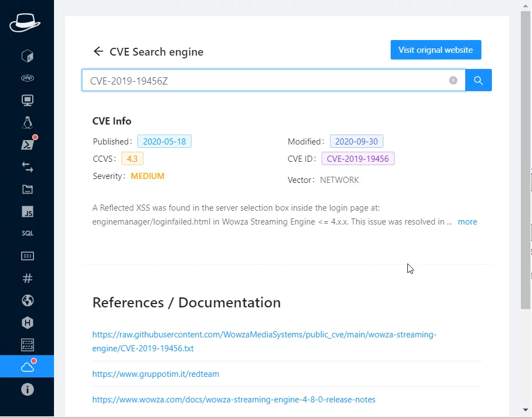Open the hash (#) sidebar icon

coord(27,278)
